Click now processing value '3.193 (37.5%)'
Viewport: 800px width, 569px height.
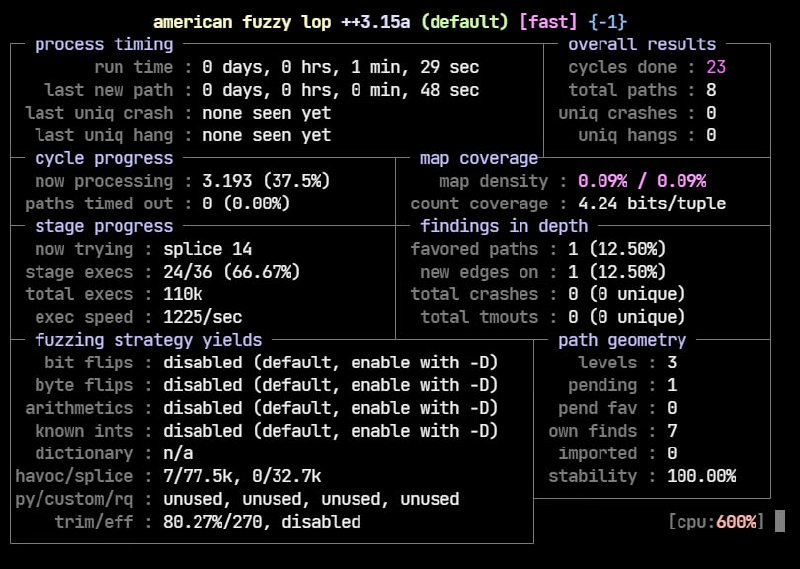[x=266, y=181]
